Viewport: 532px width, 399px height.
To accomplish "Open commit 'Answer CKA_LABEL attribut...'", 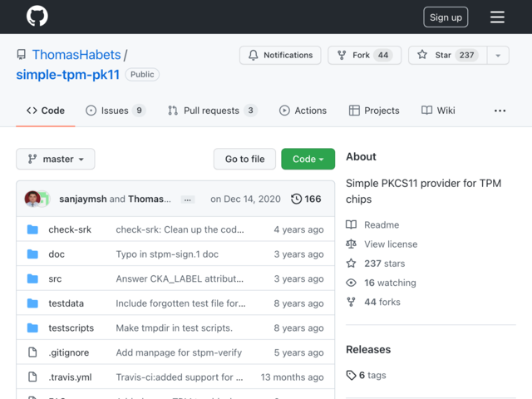I will click(180, 279).
